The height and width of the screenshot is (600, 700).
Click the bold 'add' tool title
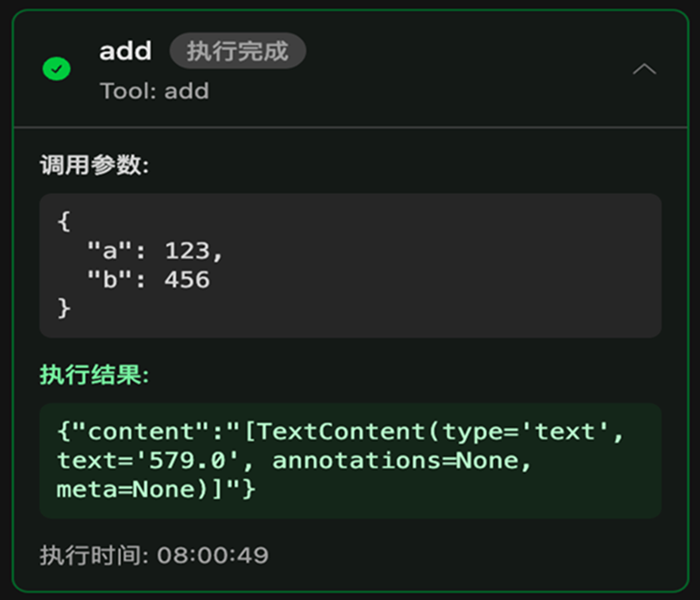click(x=125, y=51)
